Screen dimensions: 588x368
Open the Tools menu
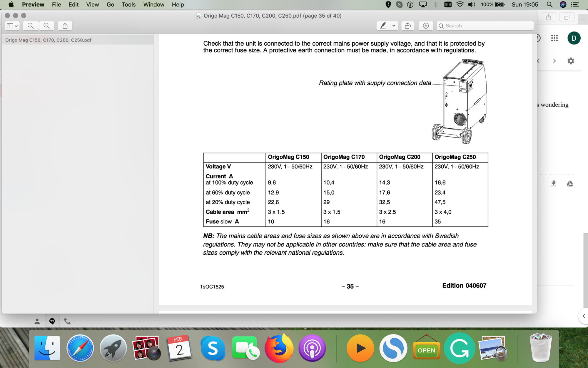(129, 4)
